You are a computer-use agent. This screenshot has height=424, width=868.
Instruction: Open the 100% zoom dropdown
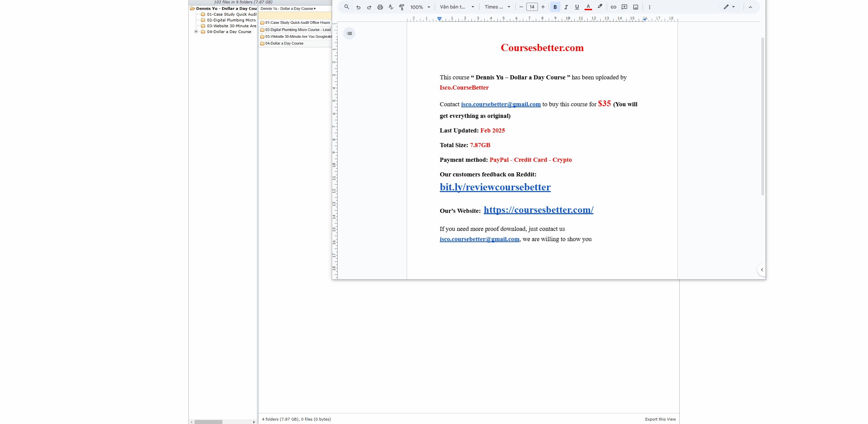[x=420, y=7]
